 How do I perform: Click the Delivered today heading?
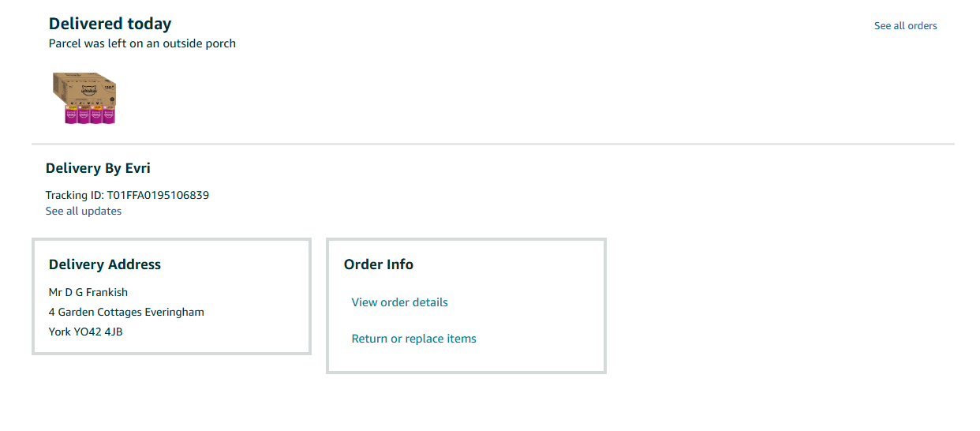110,24
